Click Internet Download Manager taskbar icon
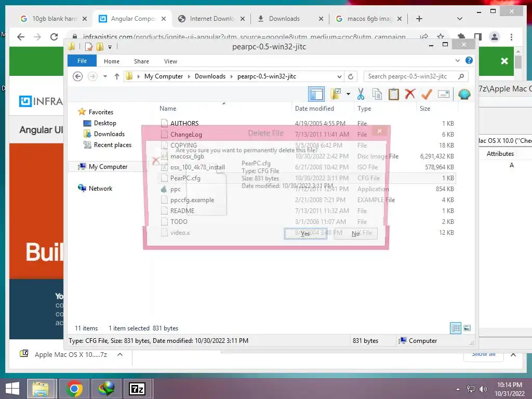The image size is (532, 399). [106, 389]
